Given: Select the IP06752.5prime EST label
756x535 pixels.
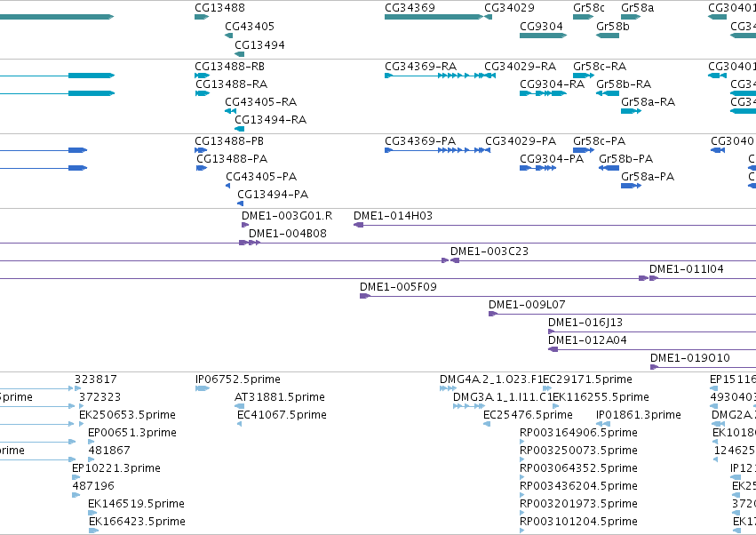Looking at the screenshot, I should coord(238,379).
